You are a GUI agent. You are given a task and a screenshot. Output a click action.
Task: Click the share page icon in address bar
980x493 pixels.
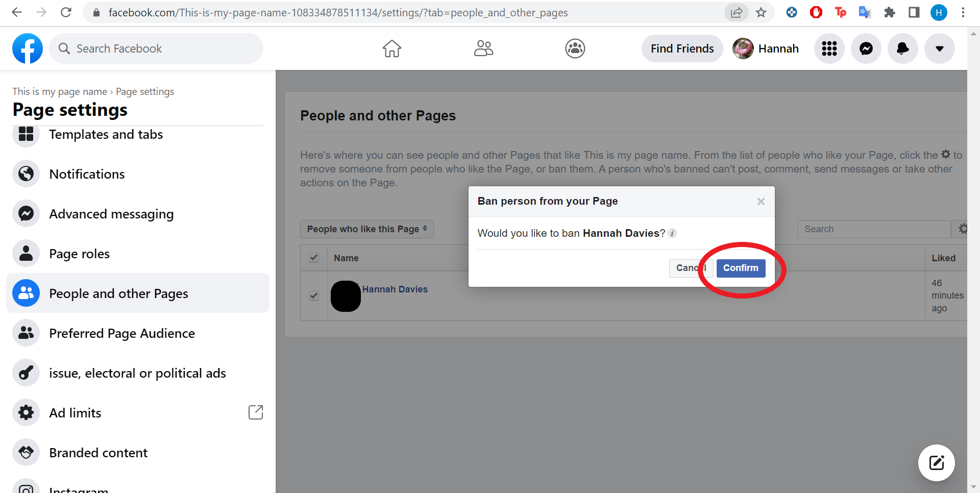(x=737, y=12)
